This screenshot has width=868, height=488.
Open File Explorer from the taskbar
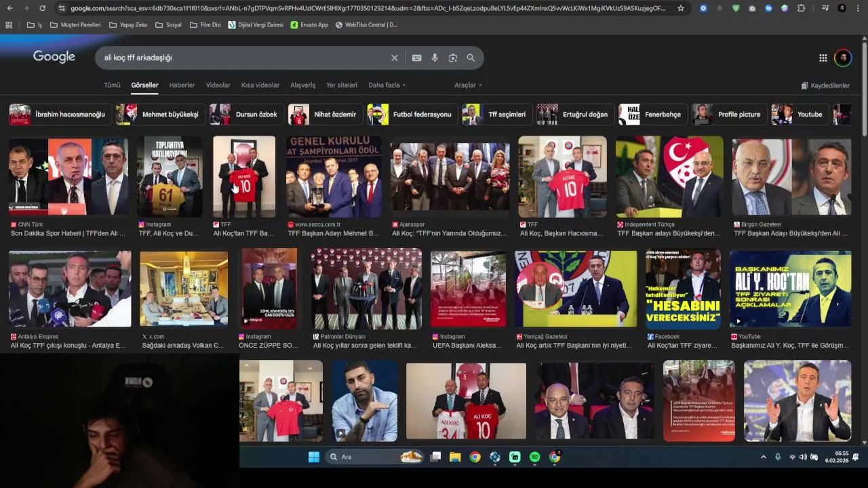(455, 457)
